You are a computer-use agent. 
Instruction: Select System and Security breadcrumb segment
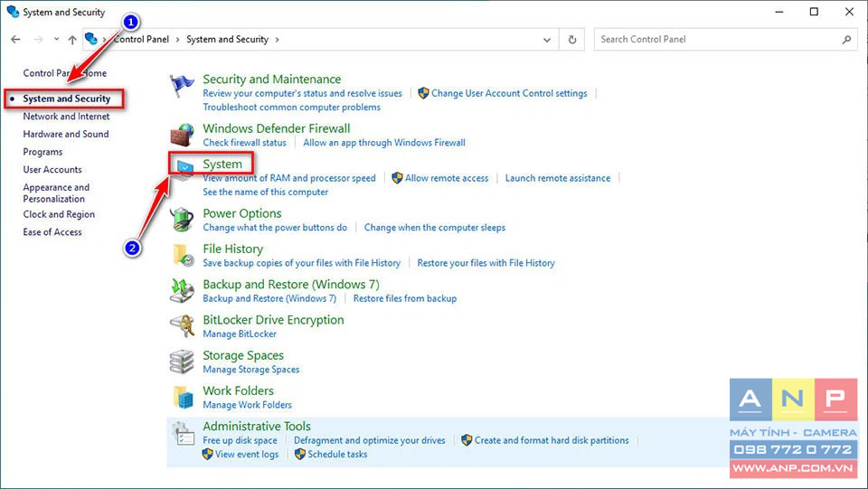(227, 39)
